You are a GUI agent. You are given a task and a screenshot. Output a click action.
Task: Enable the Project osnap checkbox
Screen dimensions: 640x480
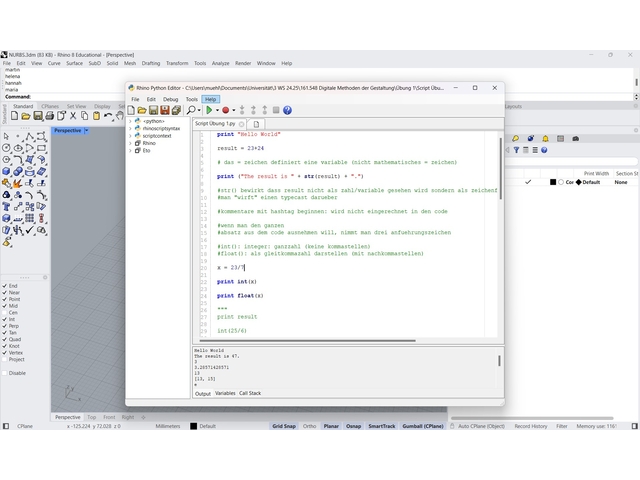5,360
